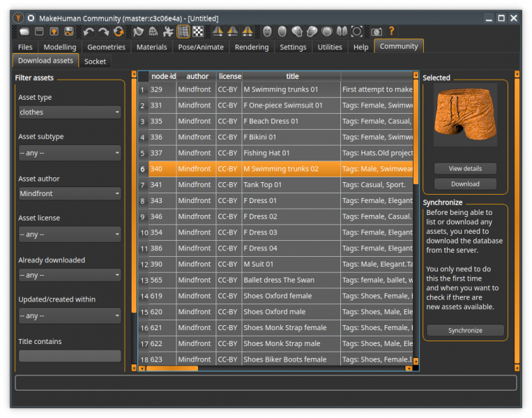Toggle the checkerboard background button
Viewport: 532px width, 418px height.
pos(198,31)
